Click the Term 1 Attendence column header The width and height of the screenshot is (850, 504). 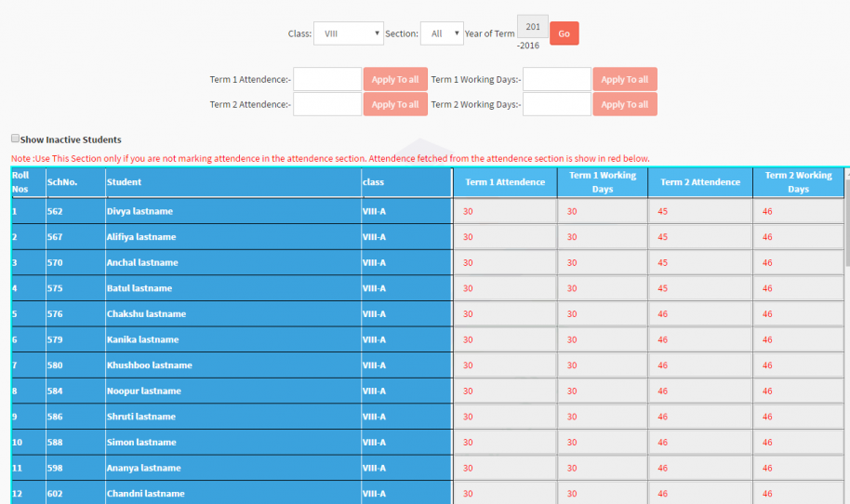point(505,182)
